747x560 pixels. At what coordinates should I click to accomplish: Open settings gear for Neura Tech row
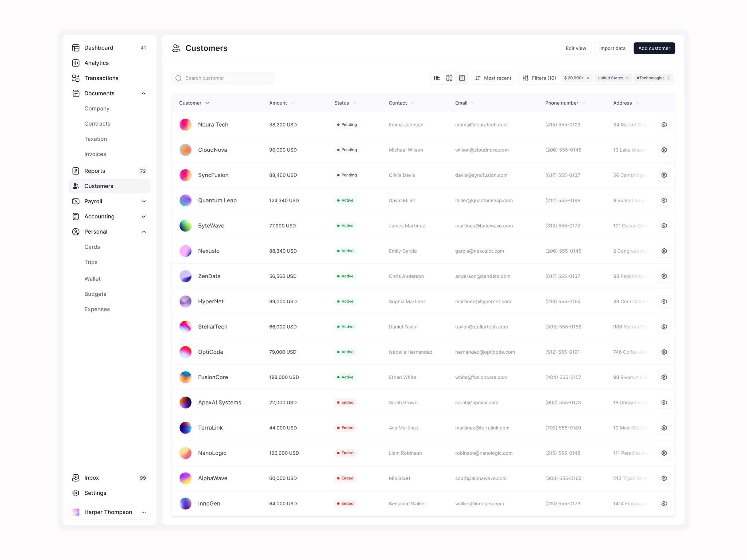tap(664, 125)
